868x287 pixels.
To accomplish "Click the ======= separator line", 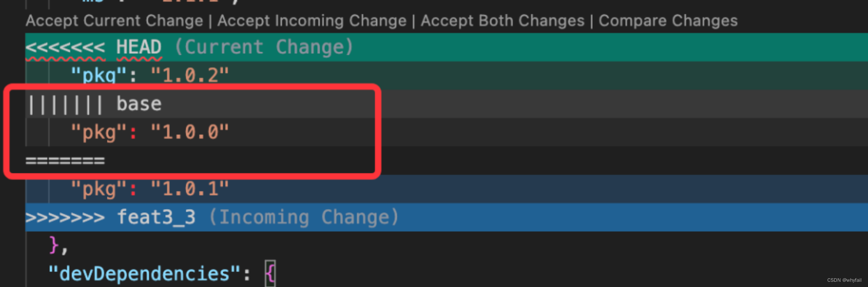I will (65, 160).
